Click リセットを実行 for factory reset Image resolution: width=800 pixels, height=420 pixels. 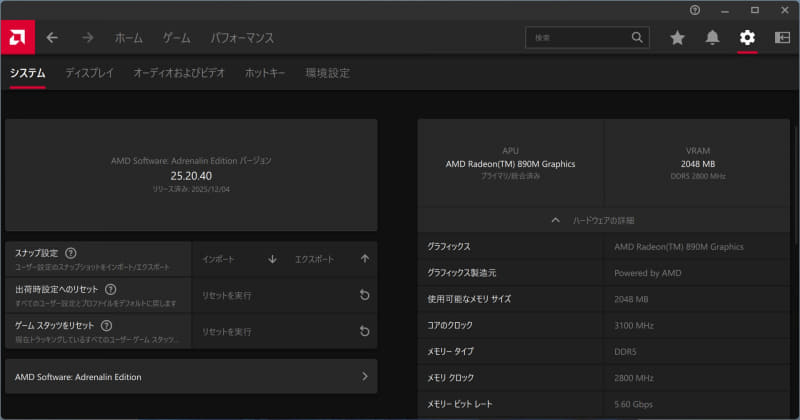click(x=285, y=295)
